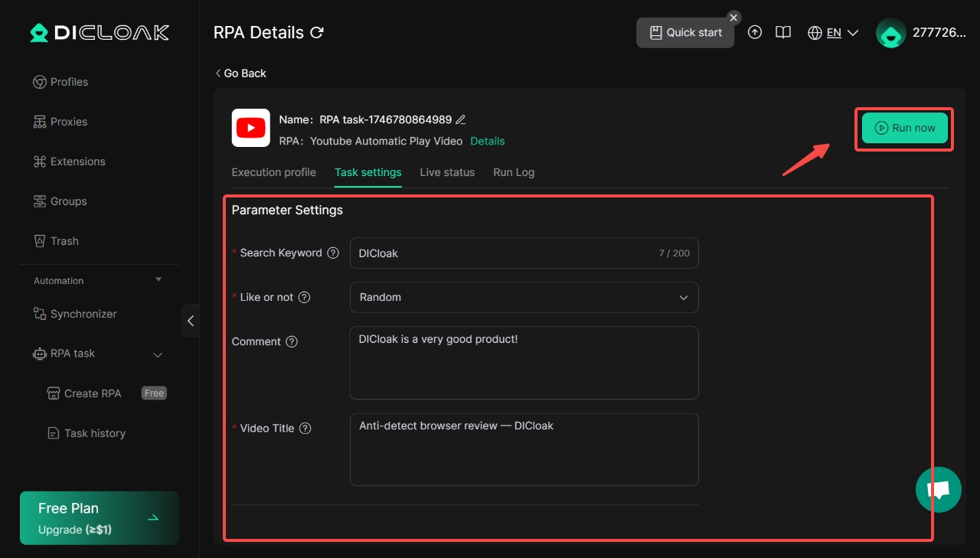The image size is (980, 558).
Task: Click the DICloak logo
Action: [100, 32]
